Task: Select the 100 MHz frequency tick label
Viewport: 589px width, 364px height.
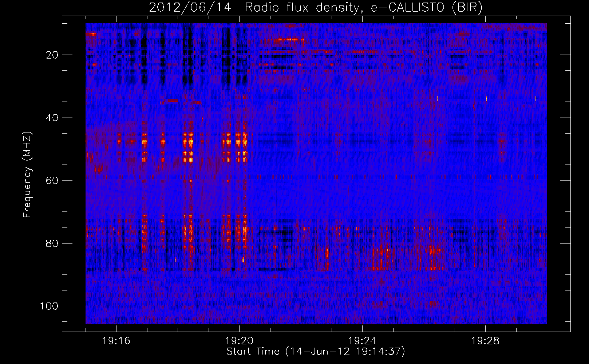Action: pyautogui.click(x=50, y=306)
